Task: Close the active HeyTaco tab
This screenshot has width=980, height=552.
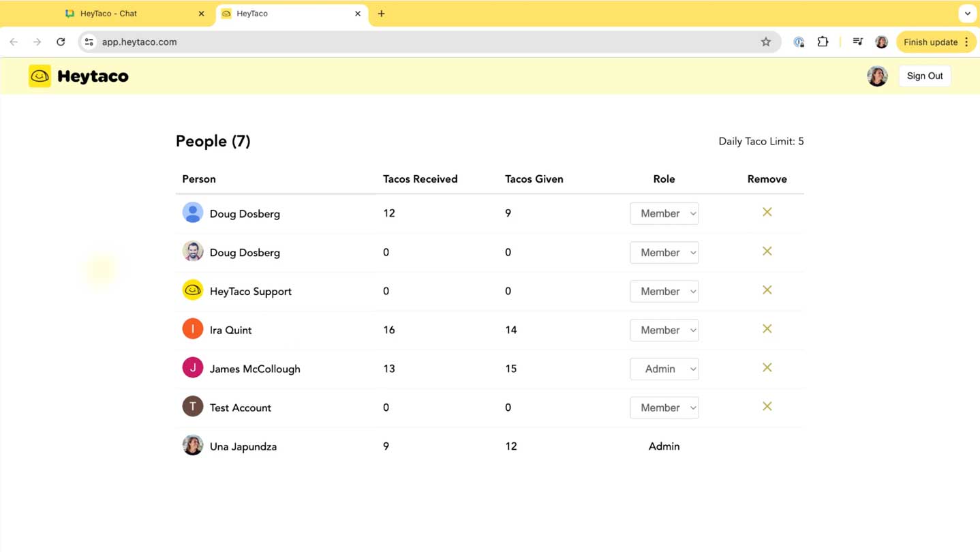Action: coord(358,14)
